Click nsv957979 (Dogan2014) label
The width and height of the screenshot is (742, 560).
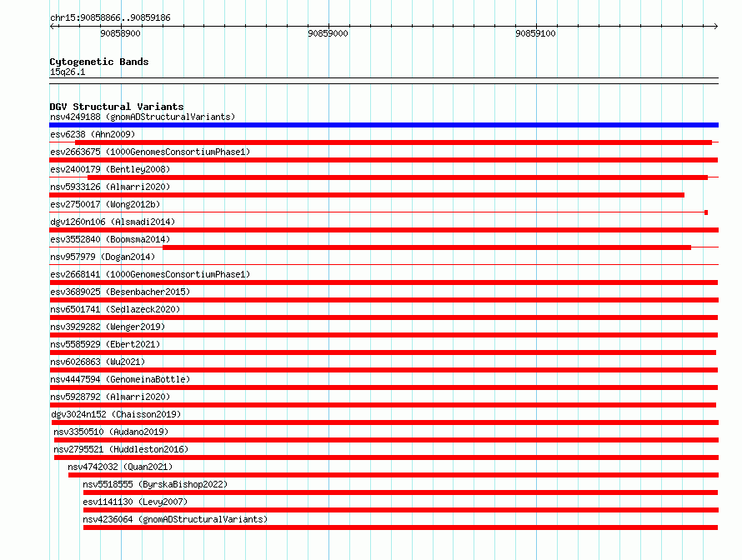coord(103,257)
